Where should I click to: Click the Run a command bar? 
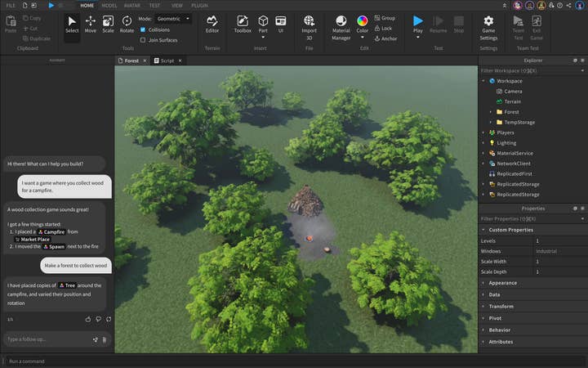(294, 361)
